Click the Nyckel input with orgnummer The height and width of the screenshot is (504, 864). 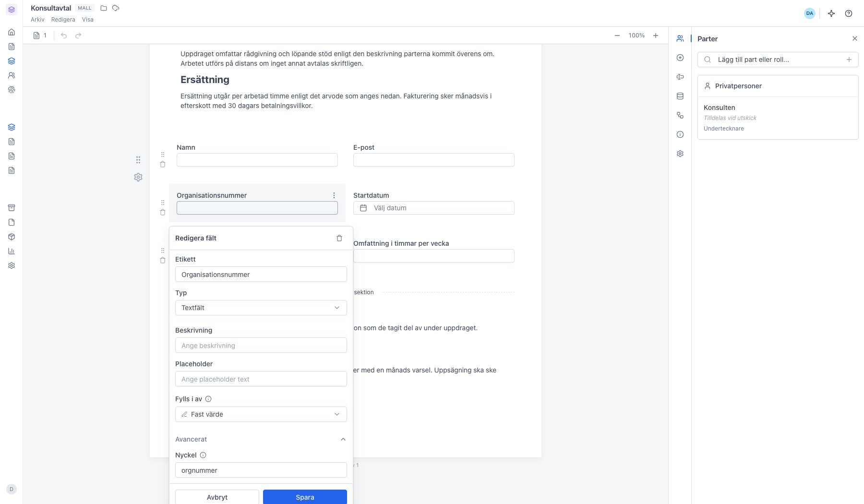point(261,470)
